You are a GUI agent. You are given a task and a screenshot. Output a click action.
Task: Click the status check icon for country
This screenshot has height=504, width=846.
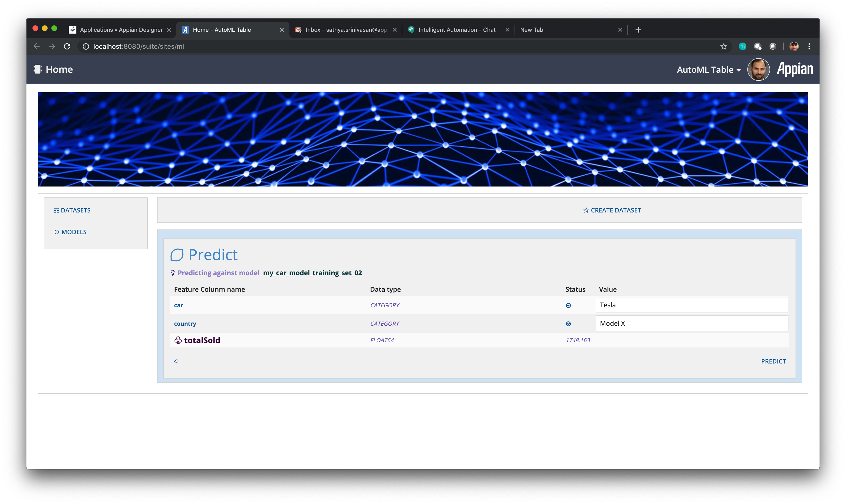pyautogui.click(x=568, y=324)
